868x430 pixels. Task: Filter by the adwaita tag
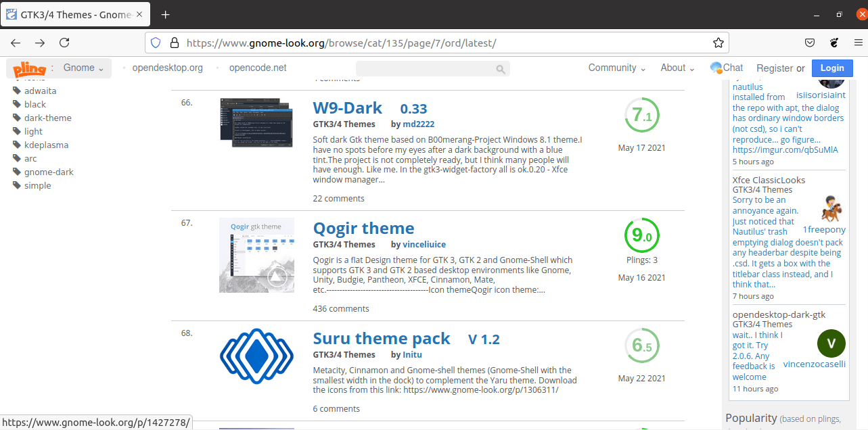coord(41,91)
